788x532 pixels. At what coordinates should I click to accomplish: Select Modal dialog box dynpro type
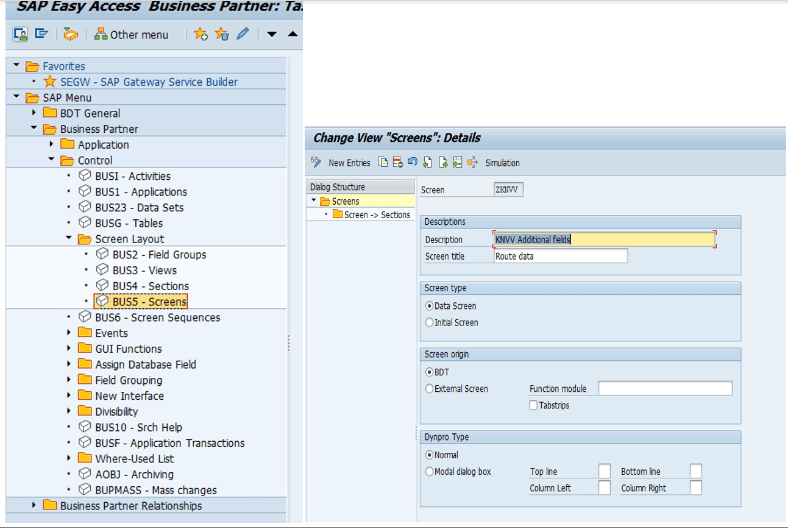pyautogui.click(x=430, y=471)
